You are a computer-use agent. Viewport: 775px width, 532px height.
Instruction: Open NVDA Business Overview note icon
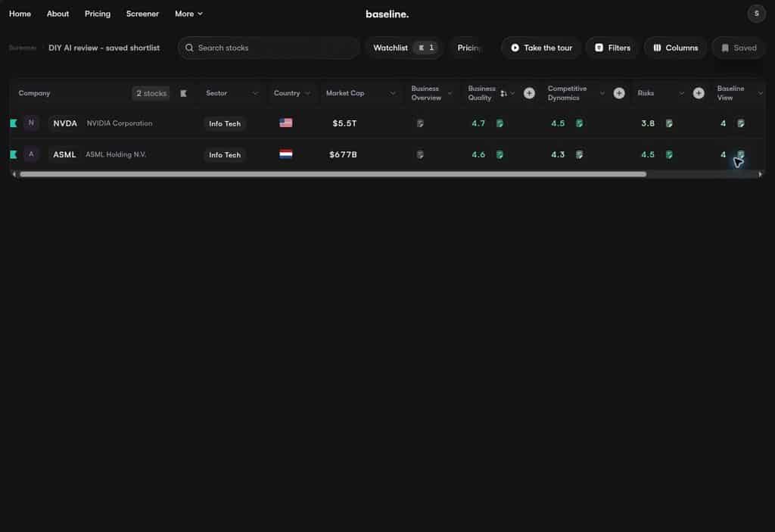420,123
